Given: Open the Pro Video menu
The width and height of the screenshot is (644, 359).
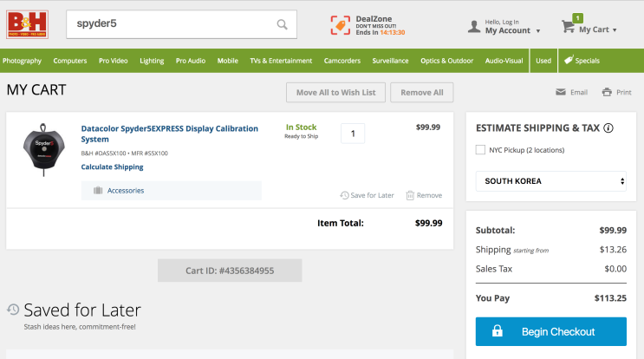Looking at the screenshot, I should (113, 61).
